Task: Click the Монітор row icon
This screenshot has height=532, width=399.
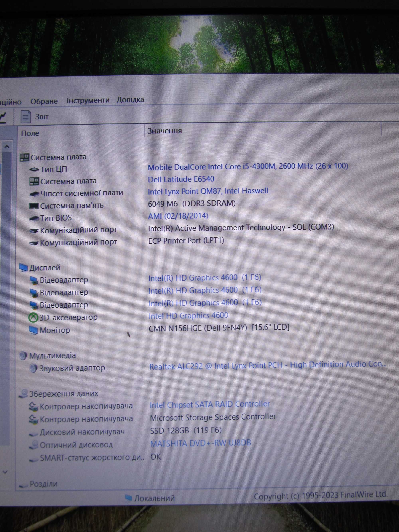Action: [x=33, y=330]
